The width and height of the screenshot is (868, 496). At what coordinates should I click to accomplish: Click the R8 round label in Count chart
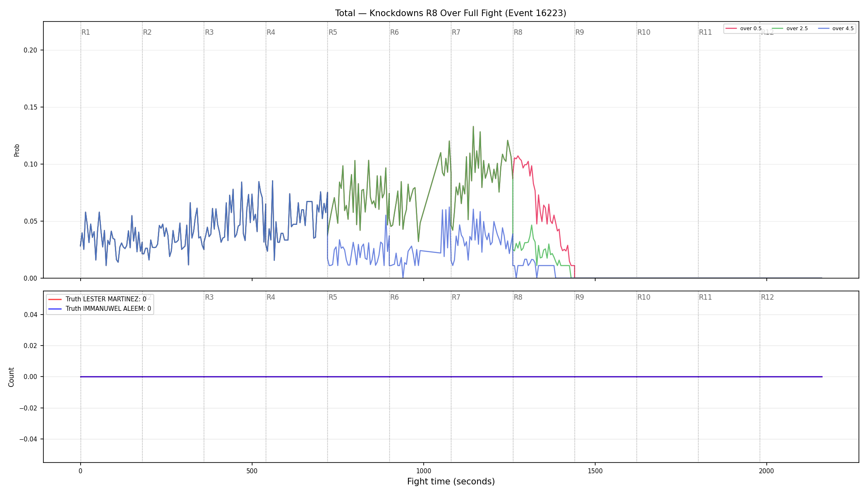click(x=518, y=297)
